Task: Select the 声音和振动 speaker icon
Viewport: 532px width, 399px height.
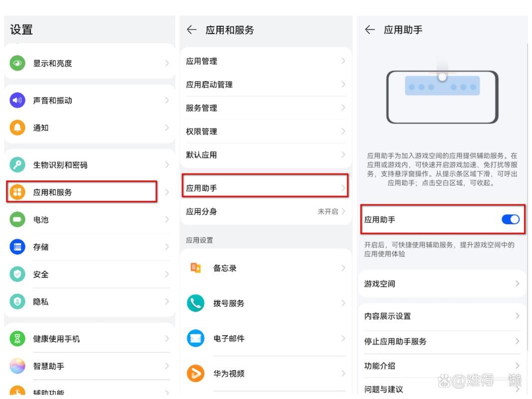Action: point(18,100)
